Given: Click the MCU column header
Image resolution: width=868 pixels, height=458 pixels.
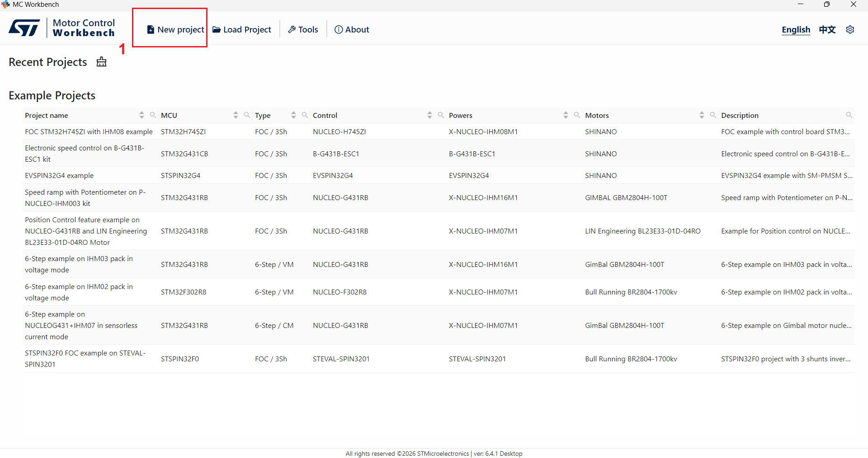Looking at the screenshot, I should tap(169, 116).
